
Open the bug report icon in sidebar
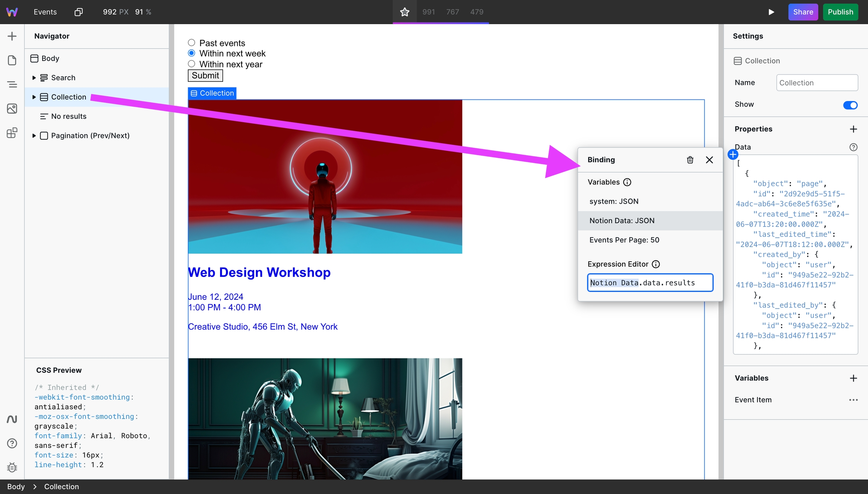pyautogui.click(x=12, y=468)
